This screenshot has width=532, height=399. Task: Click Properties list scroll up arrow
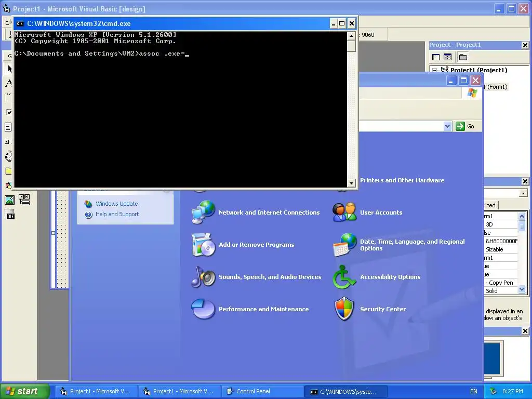tap(522, 216)
